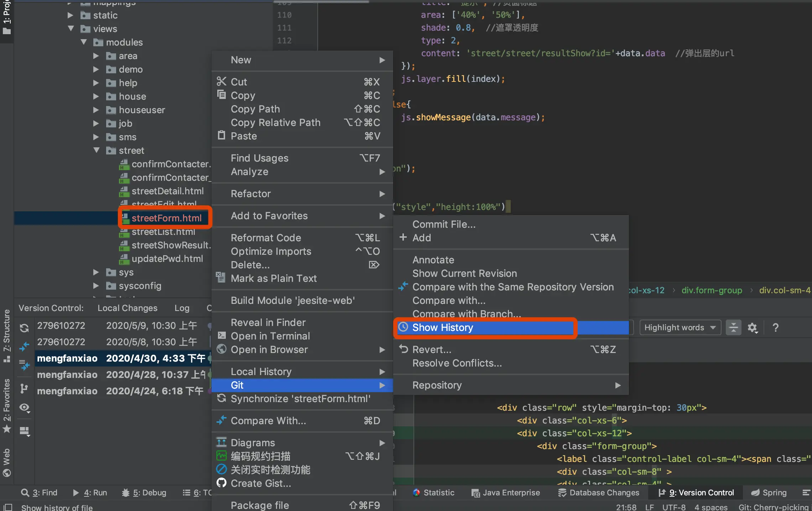Open the Repository submenu
812x511 pixels.
(x=437, y=385)
